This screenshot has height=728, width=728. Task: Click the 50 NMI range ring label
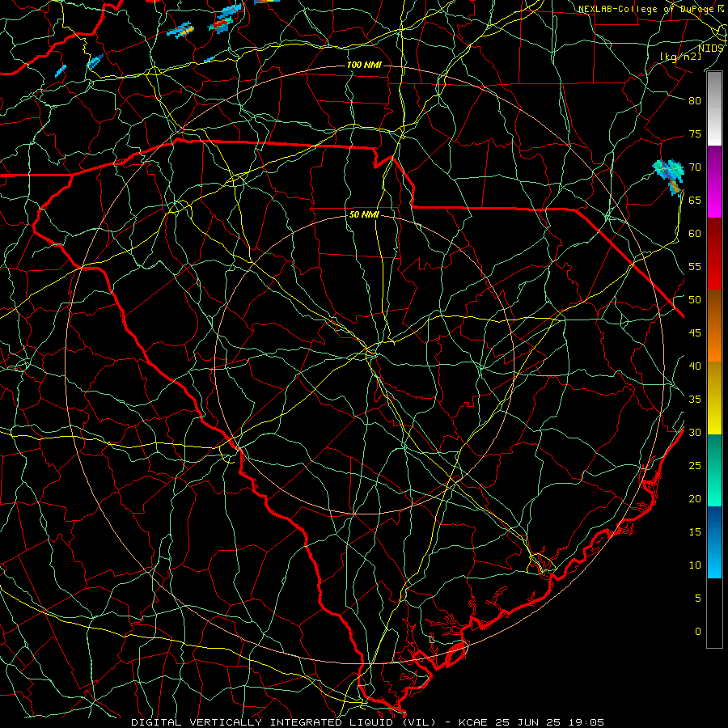(x=364, y=214)
